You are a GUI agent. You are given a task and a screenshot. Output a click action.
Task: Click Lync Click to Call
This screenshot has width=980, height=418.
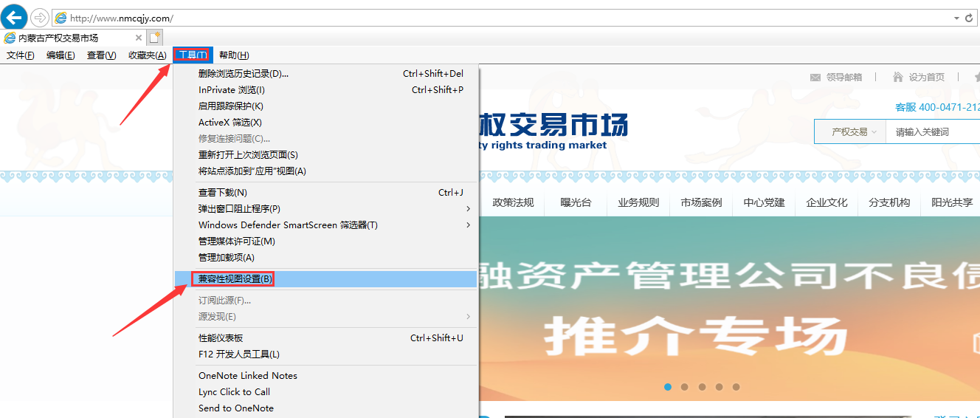coord(326,392)
